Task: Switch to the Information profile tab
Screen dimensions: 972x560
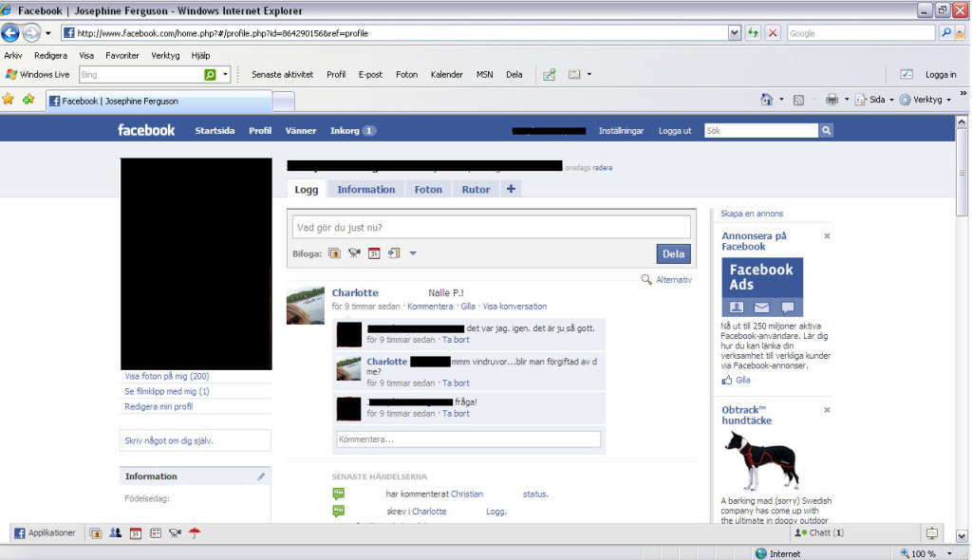Action: (365, 190)
